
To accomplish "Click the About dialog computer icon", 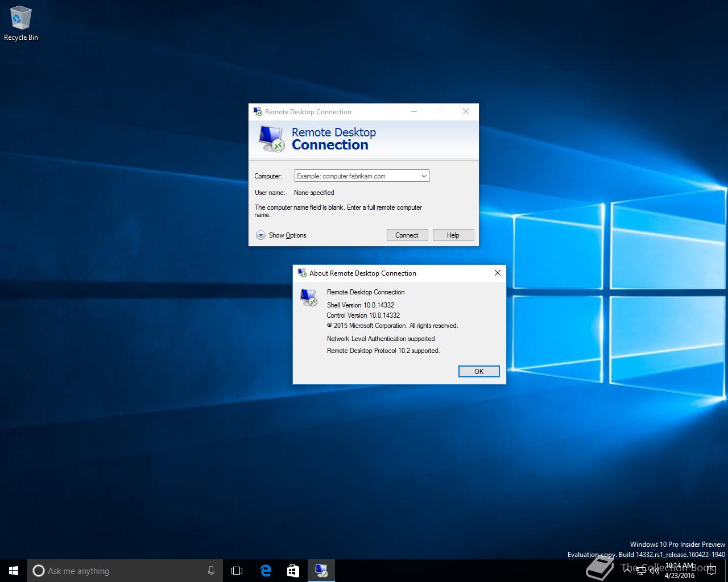I will (309, 297).
